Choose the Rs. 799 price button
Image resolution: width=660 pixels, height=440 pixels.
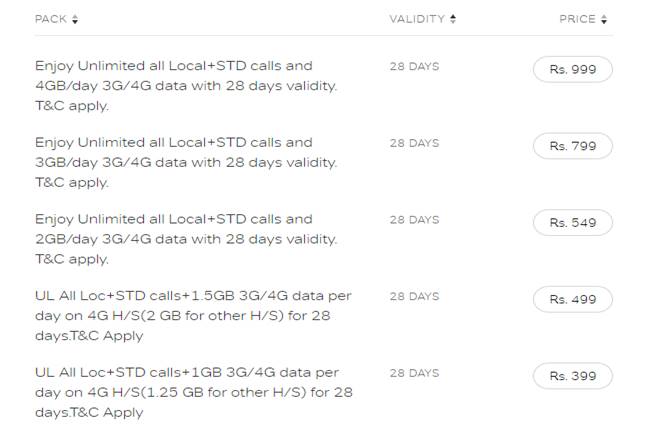point(572,146)
